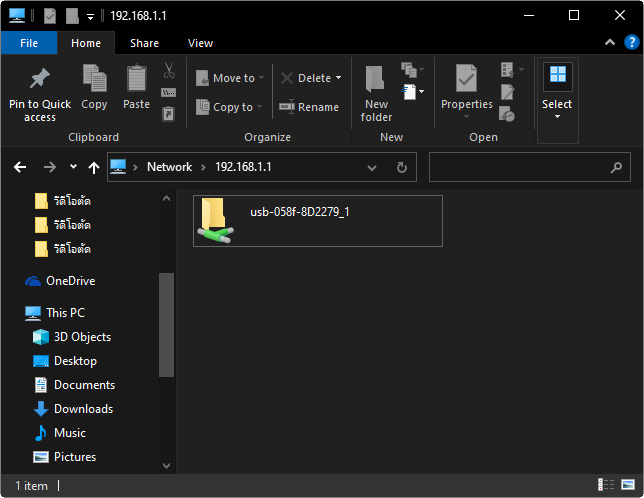Screen dimensions: 644x498
Task: Click the Cut scissors icon
Action: pos(168,71)
